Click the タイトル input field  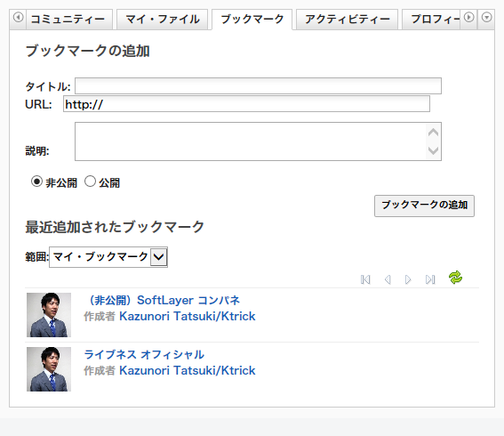tap(258, 86)
